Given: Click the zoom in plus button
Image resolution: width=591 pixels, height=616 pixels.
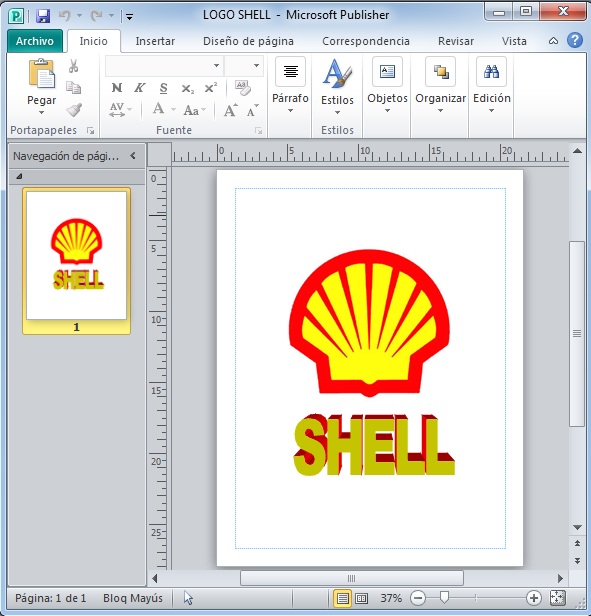Looking at the screenshot, I should coord(534,598).
